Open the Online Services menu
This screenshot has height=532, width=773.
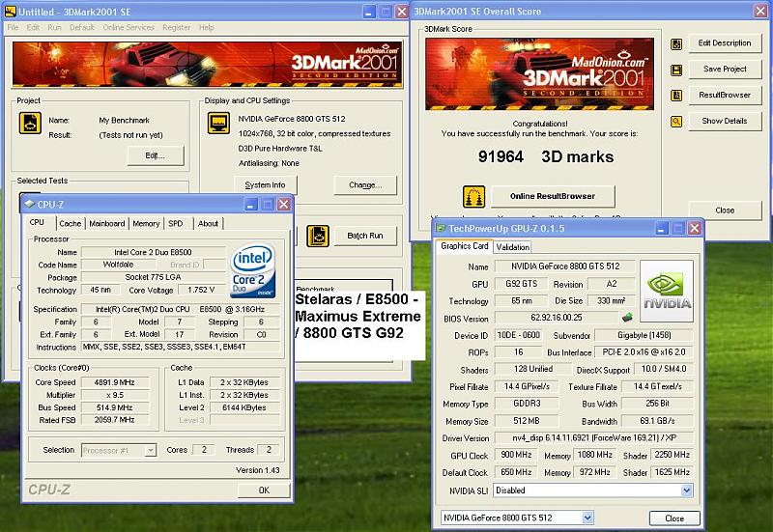129,28
